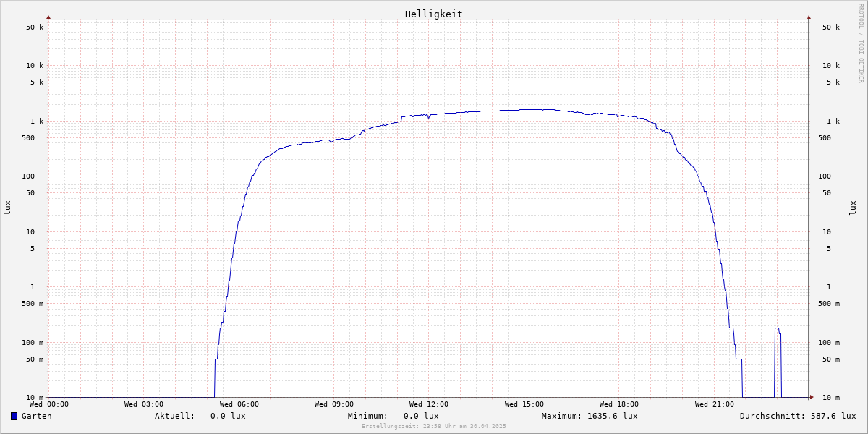Viewport: 868px width, 434px height.
Task: Click the 5 k label on right axis
Action: pyautogui.click(x=833, y=82)
